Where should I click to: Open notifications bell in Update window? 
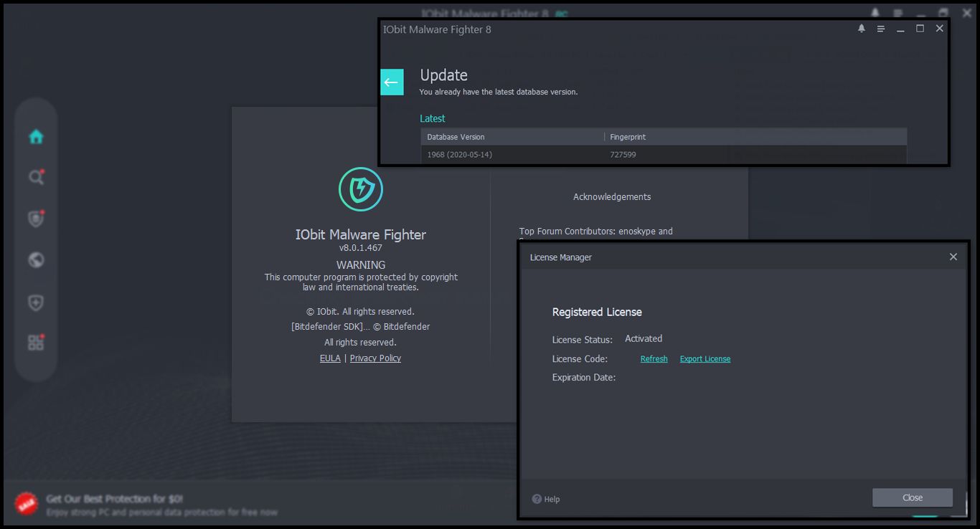click(x=862, y=29)
